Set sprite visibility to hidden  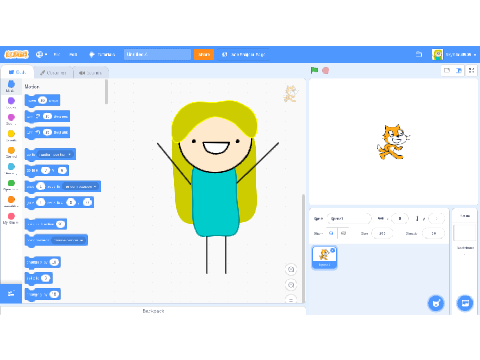pos(343,233)
